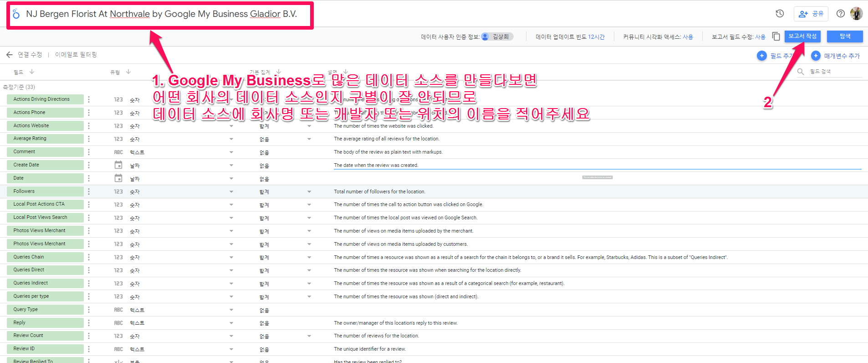Screen dimensions: 868x363
Task: Click the 필드 검색 search input
Action: point(836,72)
